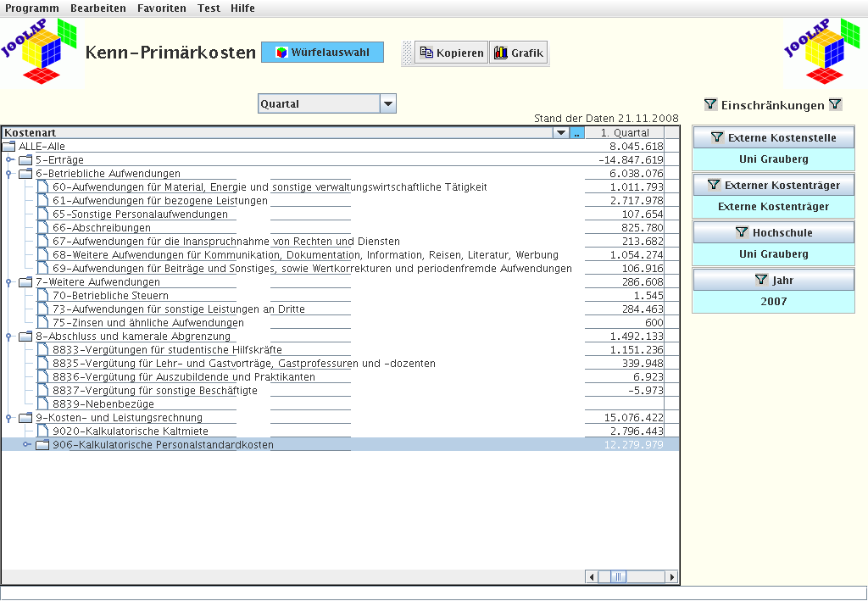Click the blue dots button in Kostenart header
This screenshot has height=601, width=868.
point(576,133)
